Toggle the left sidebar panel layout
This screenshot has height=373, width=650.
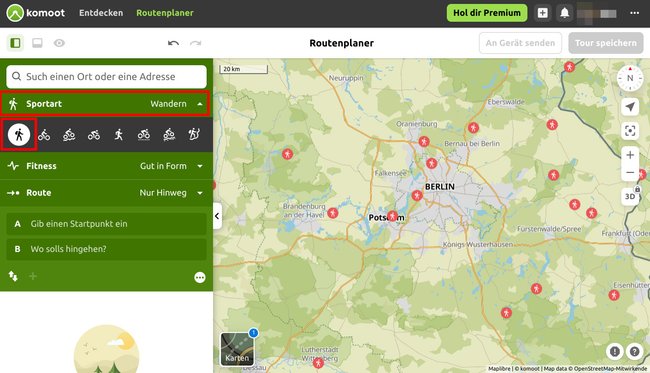(x=15, y=43)
